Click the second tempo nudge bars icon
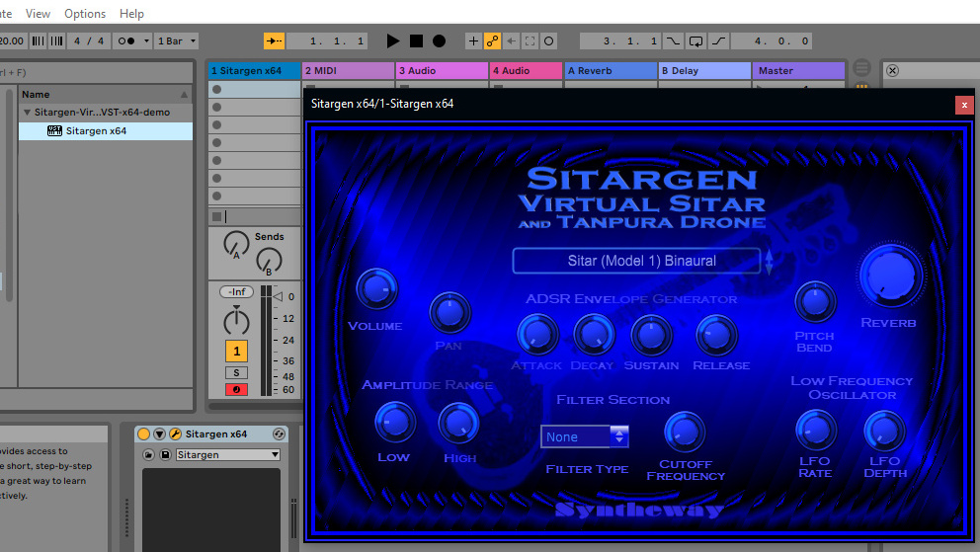Viewport: 980px width, 552px height. [x=57, y=41]
